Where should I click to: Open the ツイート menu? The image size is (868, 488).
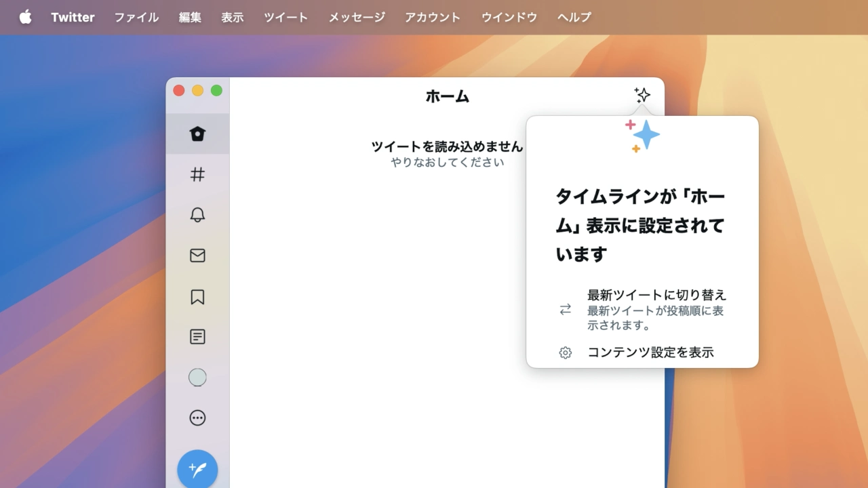pyautogui.click(x=286, y=17)
